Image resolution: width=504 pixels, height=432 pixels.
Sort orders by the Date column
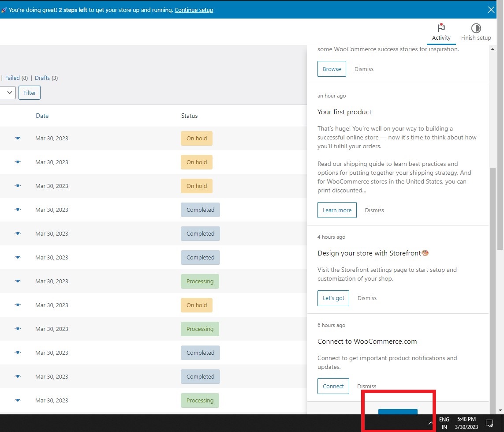point(42,116)
